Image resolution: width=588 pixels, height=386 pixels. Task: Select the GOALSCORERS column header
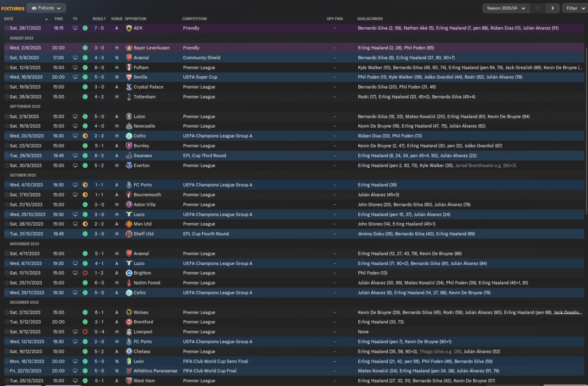[370, 19]
